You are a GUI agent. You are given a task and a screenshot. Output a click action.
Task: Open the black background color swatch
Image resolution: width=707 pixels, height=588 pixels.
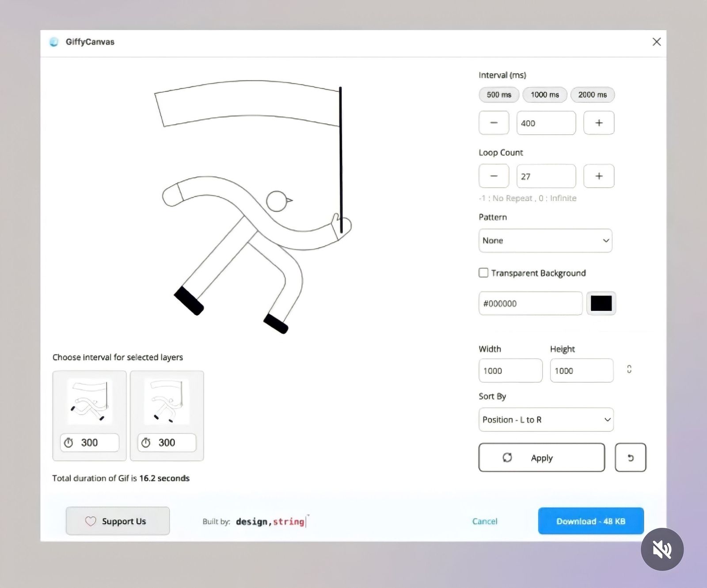(601, 303)
